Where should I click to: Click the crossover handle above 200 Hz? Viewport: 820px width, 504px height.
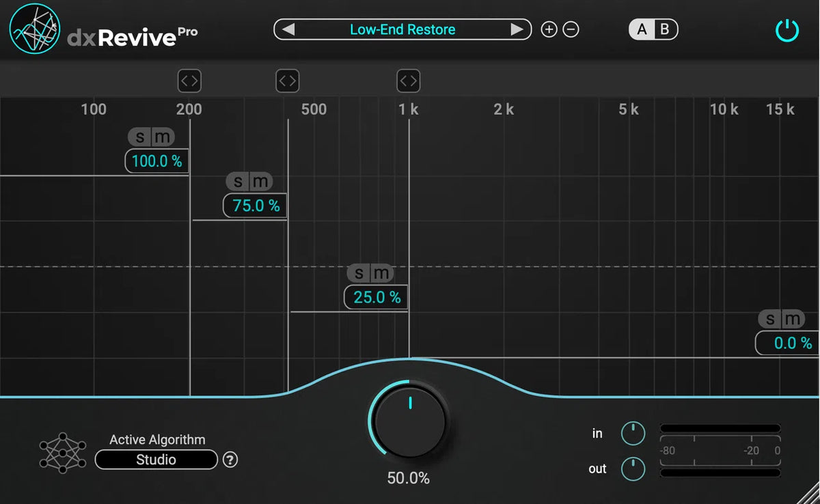pyautogui.click(x=189, y=81)
